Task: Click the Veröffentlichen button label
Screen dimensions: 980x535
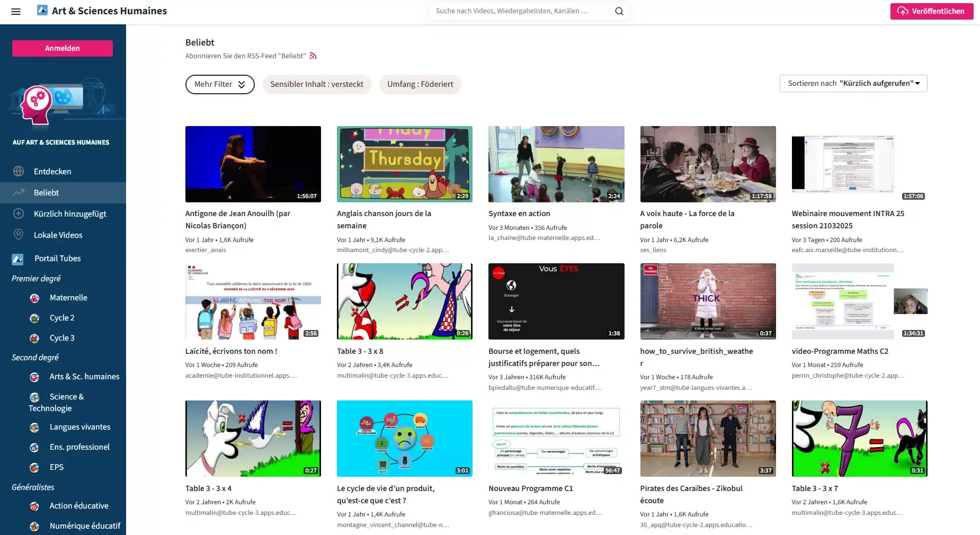Action: 938,11
